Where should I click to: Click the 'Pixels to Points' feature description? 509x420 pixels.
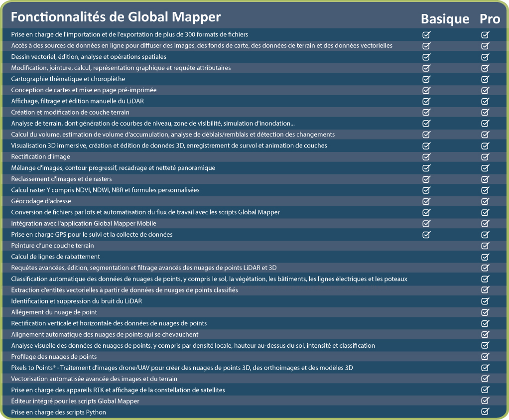pyautogui.click(x=182, y=368)
